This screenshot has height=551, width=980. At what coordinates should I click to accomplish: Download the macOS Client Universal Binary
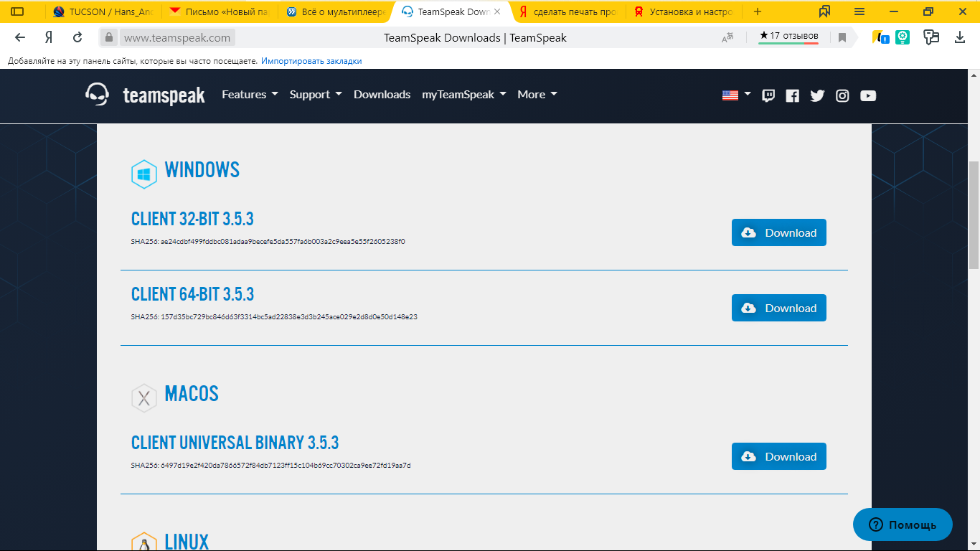(x=778, y=456)
